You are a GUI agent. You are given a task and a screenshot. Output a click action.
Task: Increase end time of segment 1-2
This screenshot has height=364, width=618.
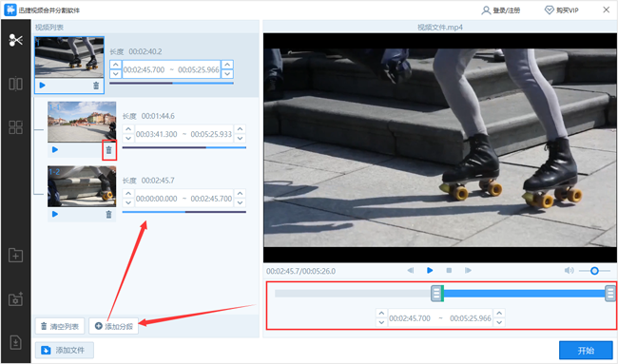(x=240, y=194)
